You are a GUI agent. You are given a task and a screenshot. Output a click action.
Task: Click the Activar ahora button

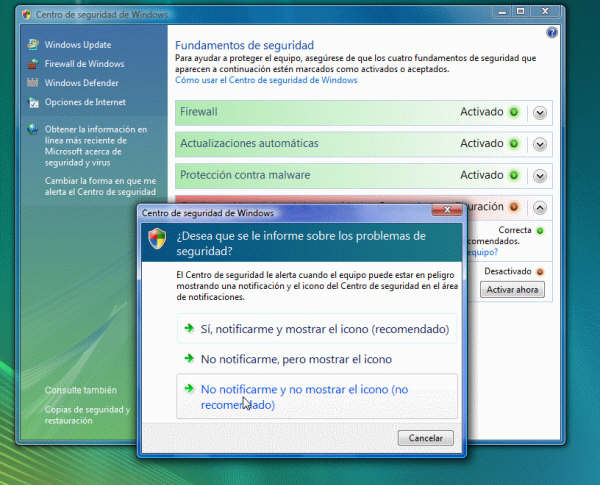[512, 290]
